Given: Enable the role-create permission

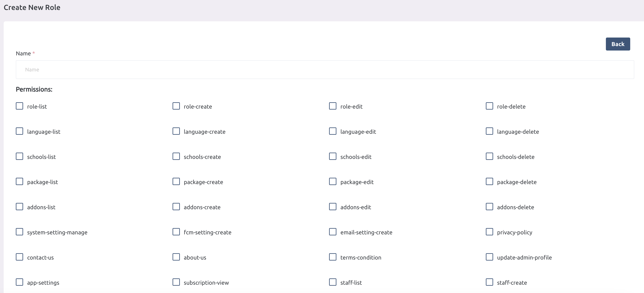Looking at the screenshot, I should point(176,106).
